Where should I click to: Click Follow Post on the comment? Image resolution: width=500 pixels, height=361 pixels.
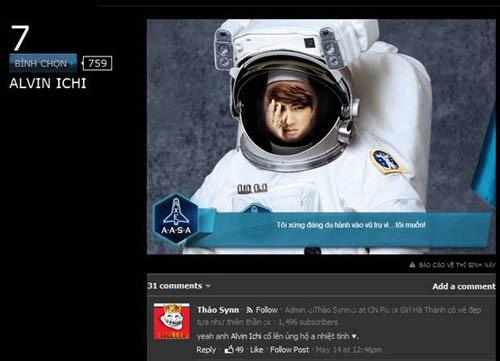tap(289, 350)
